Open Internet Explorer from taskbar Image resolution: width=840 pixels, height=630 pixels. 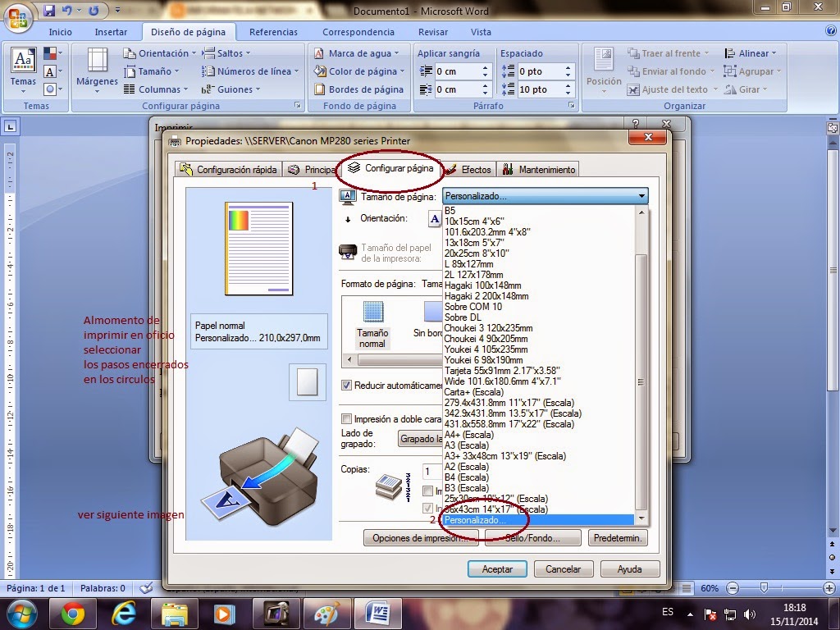click(124, 614)
